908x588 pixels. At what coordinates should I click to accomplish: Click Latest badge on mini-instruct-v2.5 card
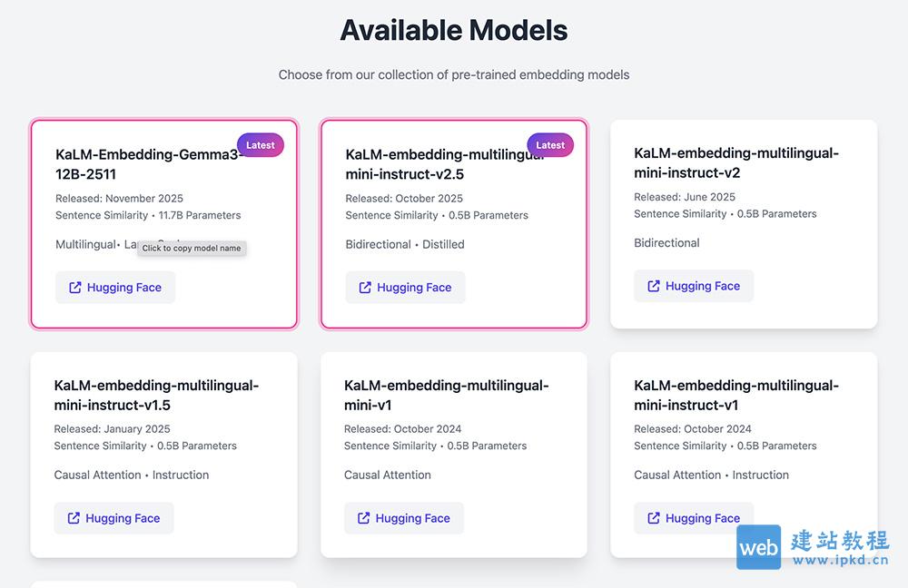[x=550, y=145]
